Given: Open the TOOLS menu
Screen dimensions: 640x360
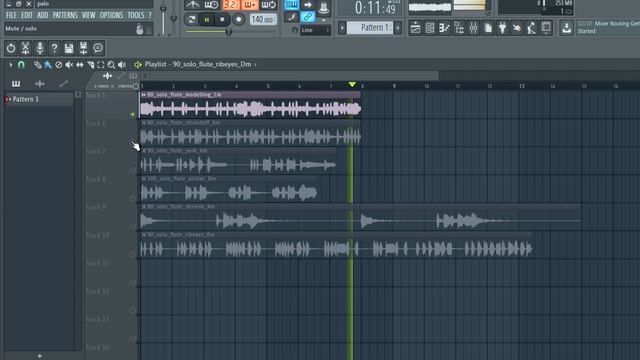Looking at the screenshot, I should click(x=136, y=16).
